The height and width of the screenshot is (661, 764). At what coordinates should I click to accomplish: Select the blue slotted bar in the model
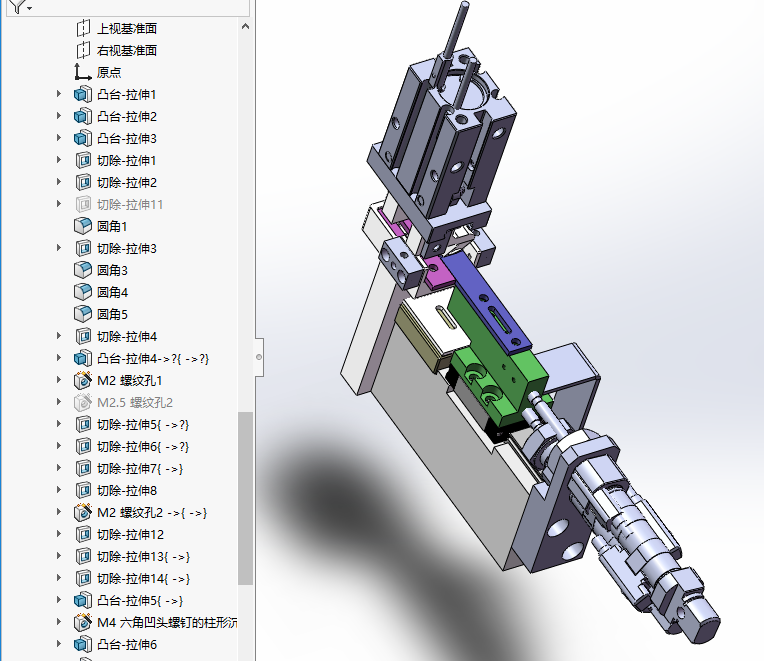pos(487,302)
